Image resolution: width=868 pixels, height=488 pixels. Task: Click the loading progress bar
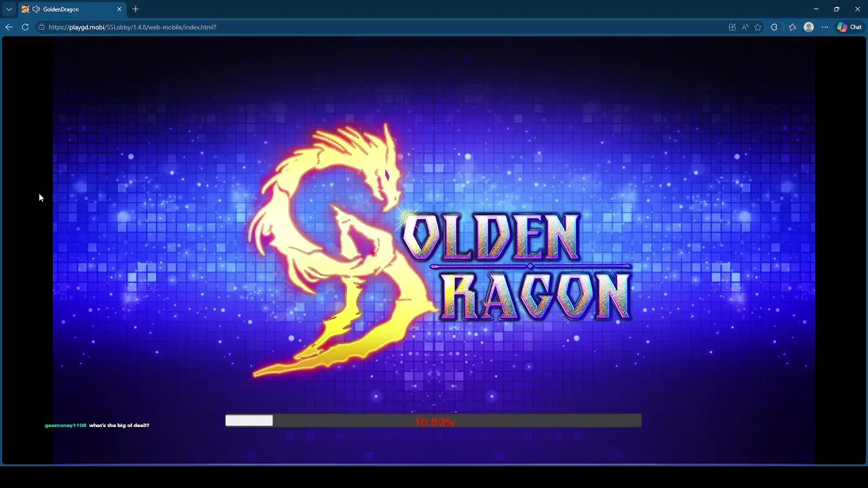point(433,422)
